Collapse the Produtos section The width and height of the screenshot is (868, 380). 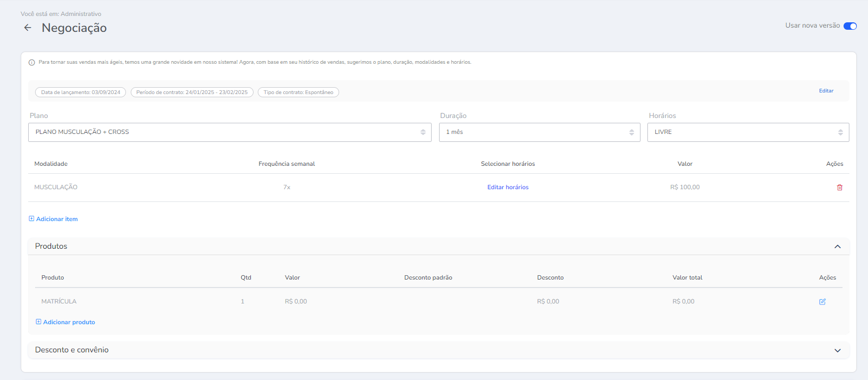pos(837,247)
